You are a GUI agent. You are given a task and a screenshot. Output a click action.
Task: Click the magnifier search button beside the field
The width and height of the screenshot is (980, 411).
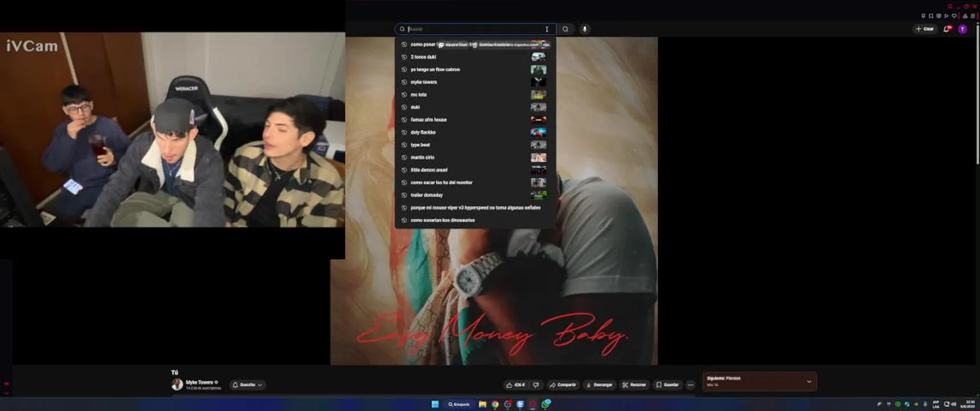click(565, 29)
